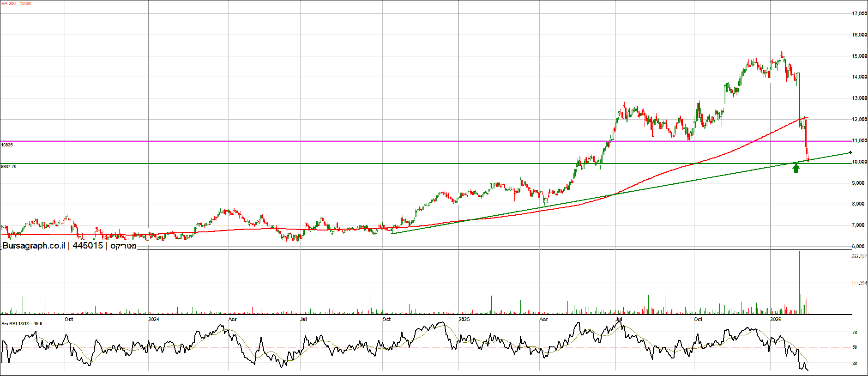Click the 2025 label on the time axis

pyautogui.click(x=464, y=319)
